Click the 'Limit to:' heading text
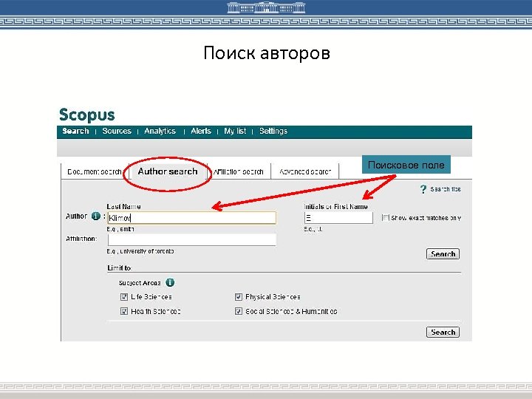The image size is (532, 399). pyautogui.click(x=120, y=268)
